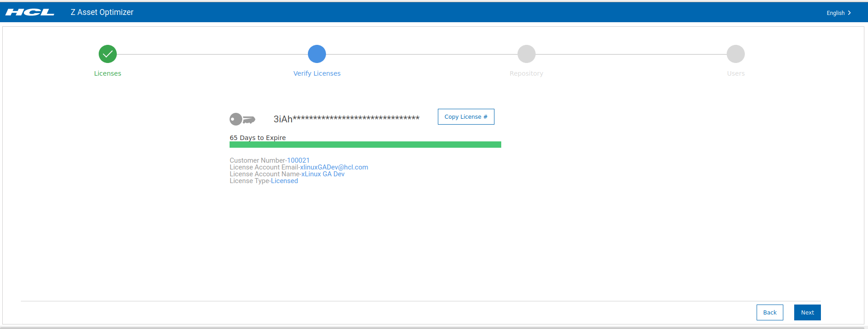Select the Repository step label
Viewport: 868px width, 329px height.
[x=526, y=73]
